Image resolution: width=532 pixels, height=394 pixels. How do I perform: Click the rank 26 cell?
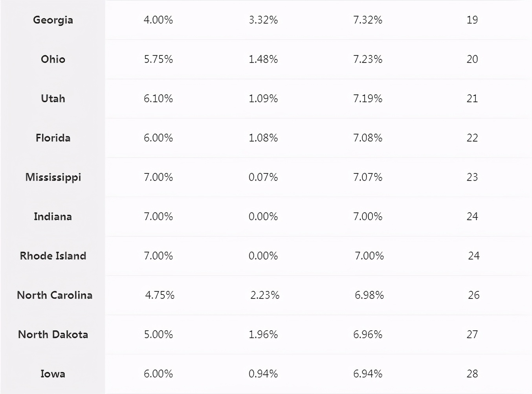point(474,295)
